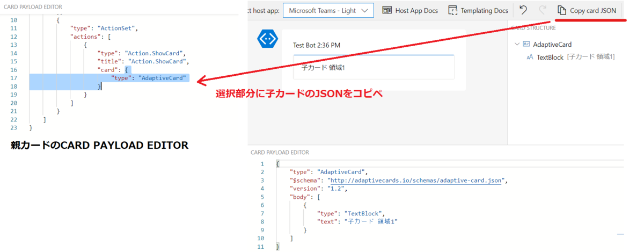
Task: Click the "type": "TextBlock" line
Action: pos(351,213)
